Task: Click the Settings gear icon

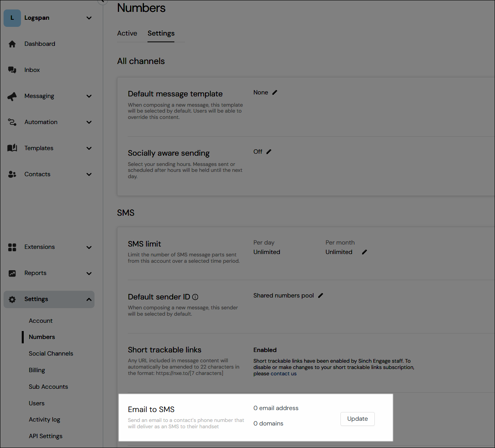Action: click(12, 299)
